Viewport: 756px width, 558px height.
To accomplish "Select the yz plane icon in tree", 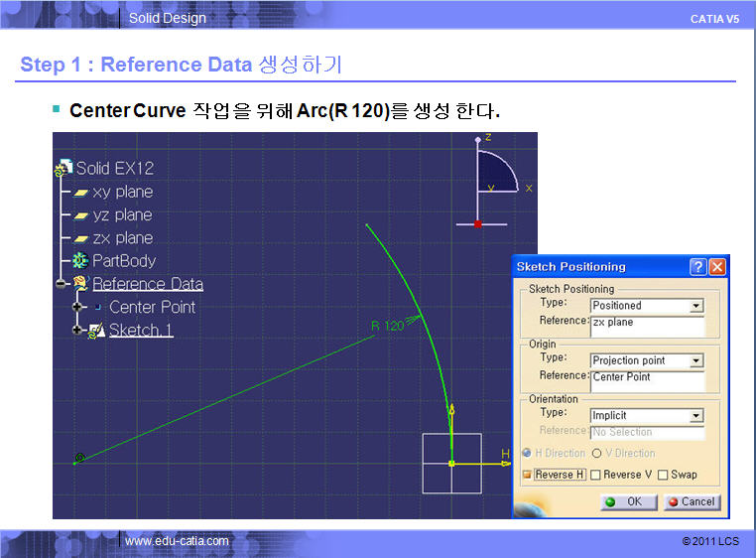I will [x=81, y=215].
